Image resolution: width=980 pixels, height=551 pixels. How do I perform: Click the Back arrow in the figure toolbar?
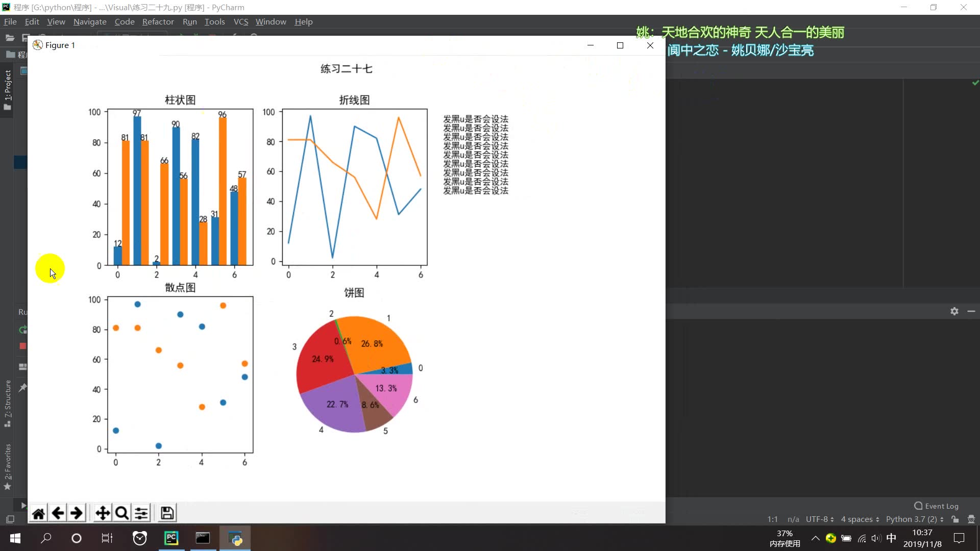click(58, 513)
